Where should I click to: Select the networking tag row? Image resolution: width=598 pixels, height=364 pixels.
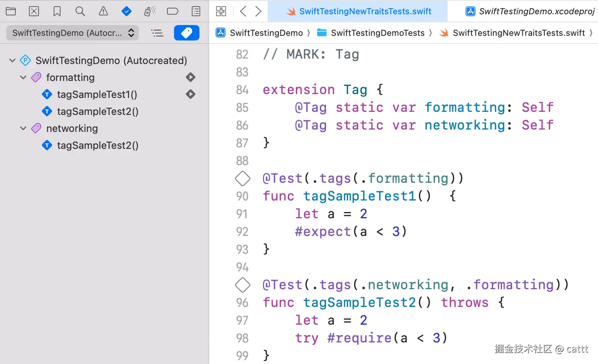(104, 128)
